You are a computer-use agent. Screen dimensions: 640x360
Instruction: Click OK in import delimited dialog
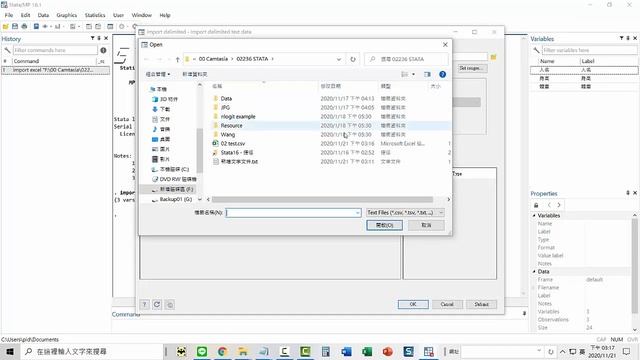[x=413, y=304]
